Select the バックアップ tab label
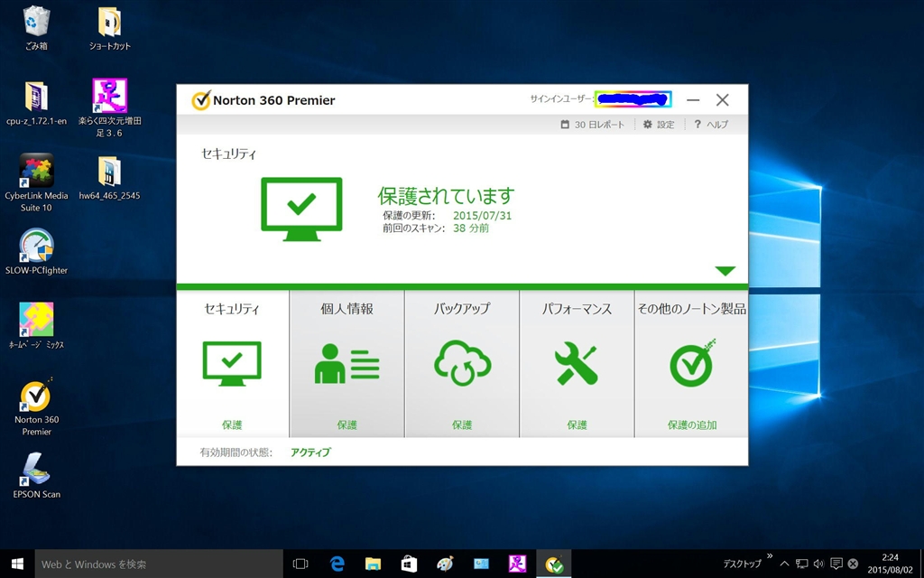This screenshot has width=924, height=578. pyautogui.click(x=462, y=309)
